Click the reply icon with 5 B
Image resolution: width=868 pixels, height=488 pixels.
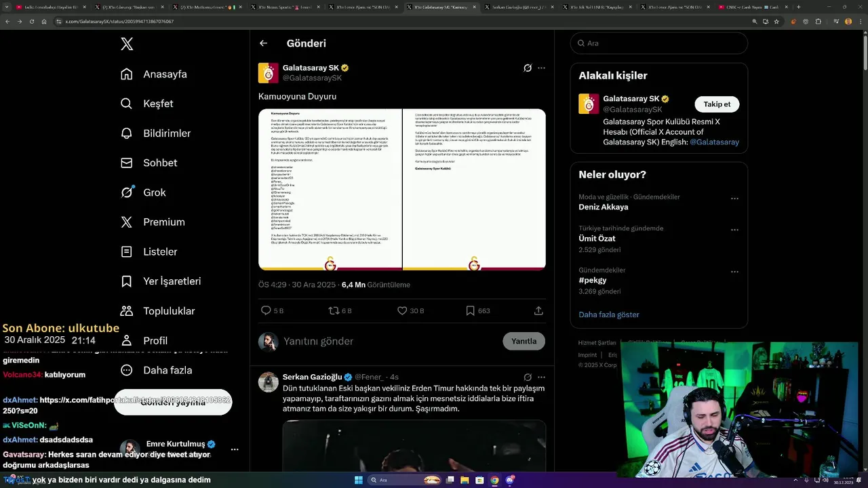point(273,310)
